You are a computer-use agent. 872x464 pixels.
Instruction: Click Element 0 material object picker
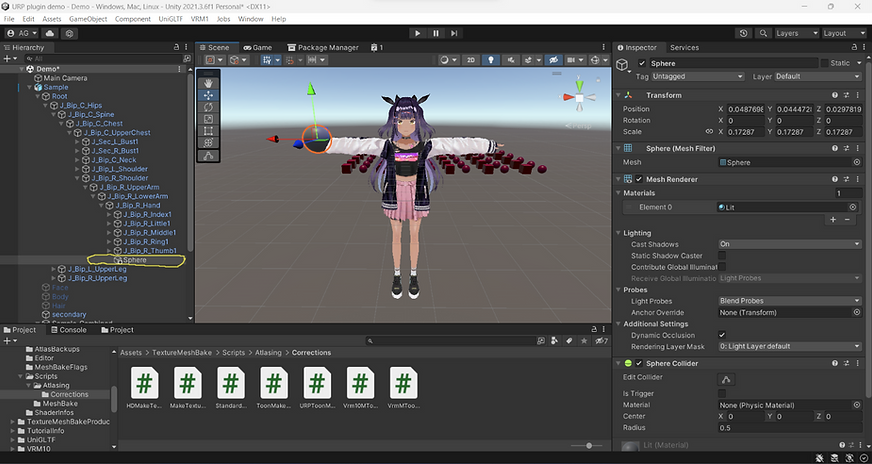[x=853, y=207]
